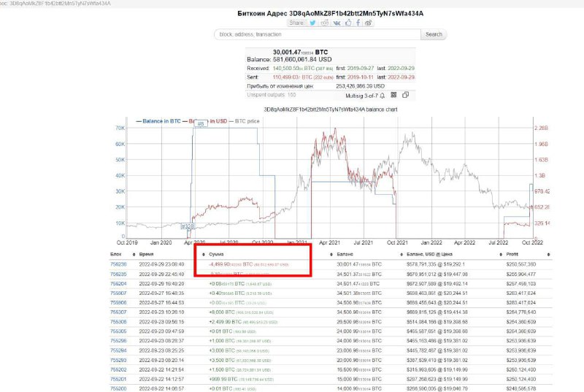Share the address on Facebook
Image resolution: width=584 pixels, height=392 pixels.
(x=358, y=23)
